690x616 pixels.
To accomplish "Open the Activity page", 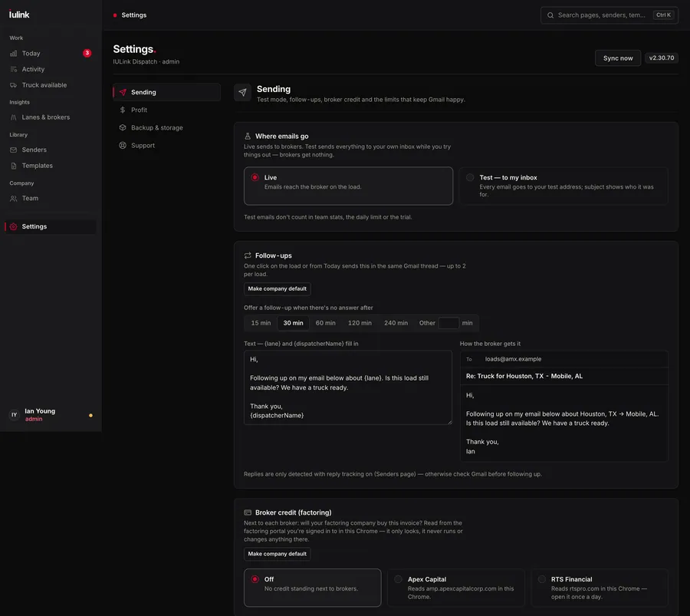I will [x=50, y=69].
